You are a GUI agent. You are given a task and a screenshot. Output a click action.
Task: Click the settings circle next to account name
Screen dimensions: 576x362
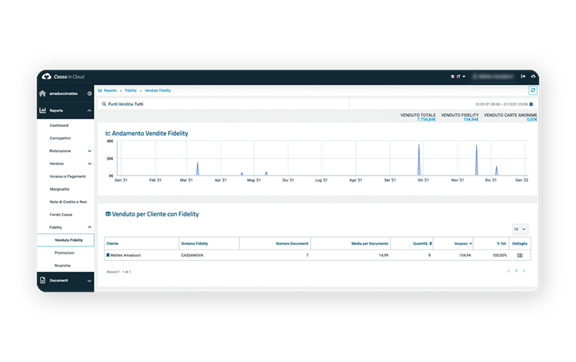(x=89, y=94)
